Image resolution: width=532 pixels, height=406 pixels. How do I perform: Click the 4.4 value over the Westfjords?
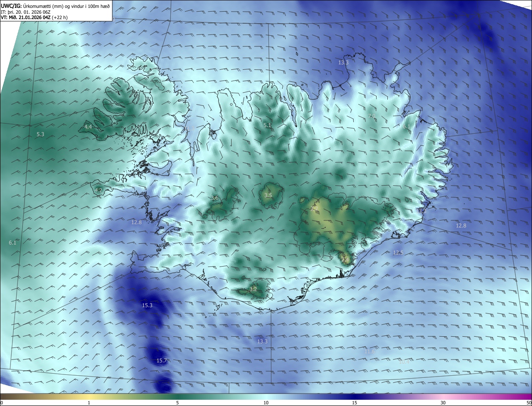click(88, 127)
